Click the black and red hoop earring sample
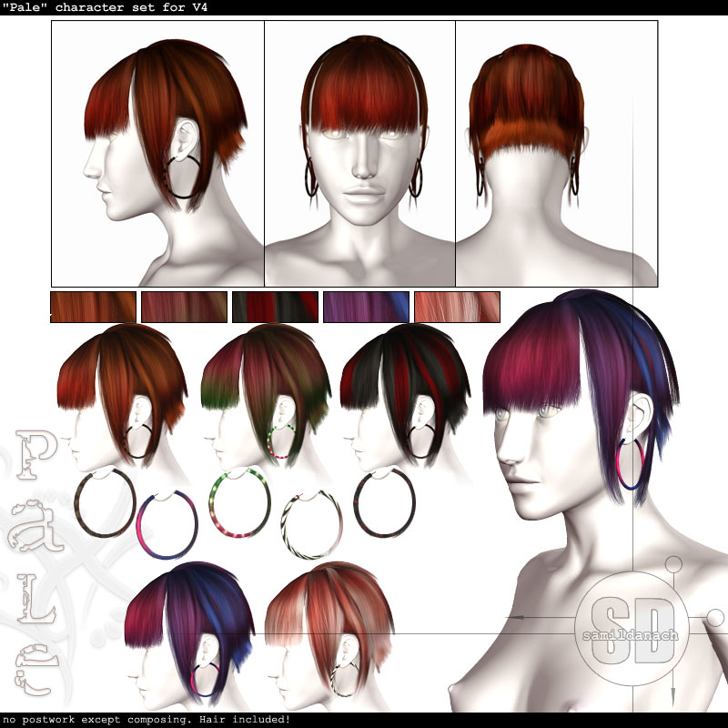This screenshot has height=728, width=728. 384,503
